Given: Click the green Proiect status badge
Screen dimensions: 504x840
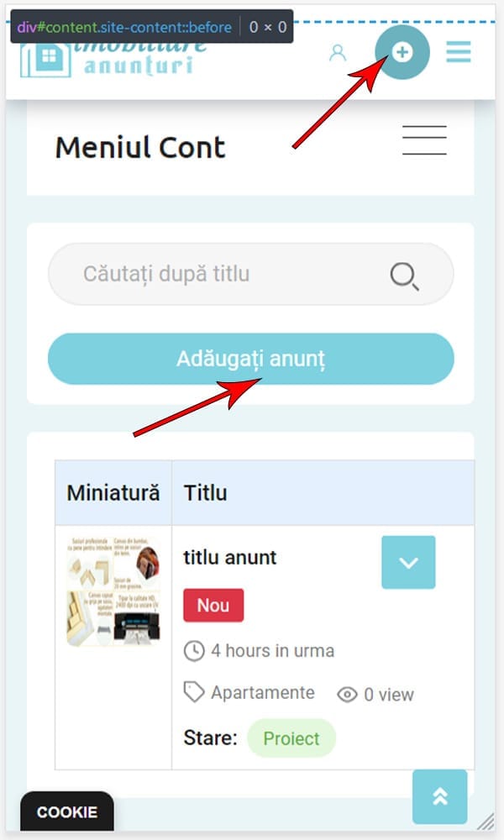Looking at the screenshot, I should point(291,738).
